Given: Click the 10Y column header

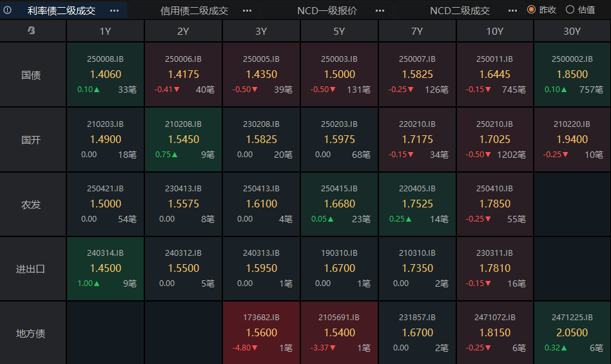Looking at the screenshot, I should point(494,31).
